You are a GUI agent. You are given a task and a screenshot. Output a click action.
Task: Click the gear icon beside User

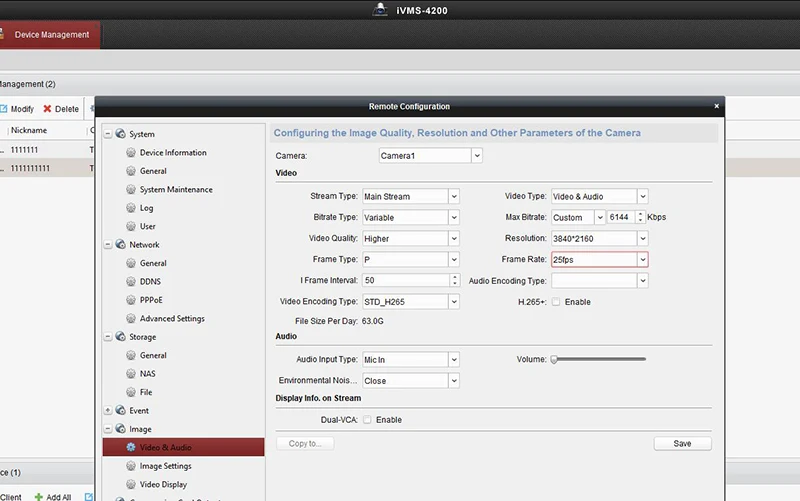131,226
